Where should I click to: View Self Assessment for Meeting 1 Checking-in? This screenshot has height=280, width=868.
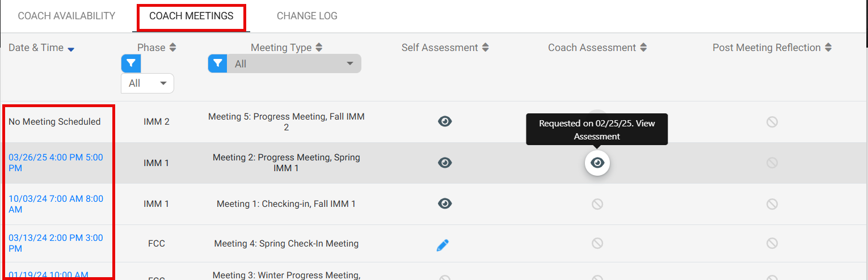tap(445, 203)
